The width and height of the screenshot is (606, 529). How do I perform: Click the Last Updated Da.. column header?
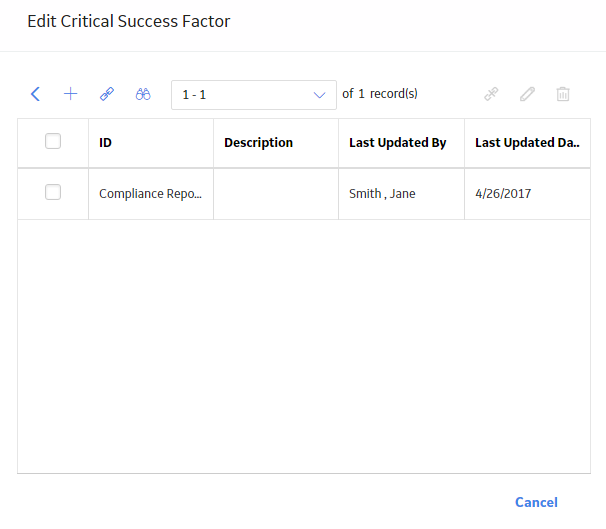(x=527, y=143)
